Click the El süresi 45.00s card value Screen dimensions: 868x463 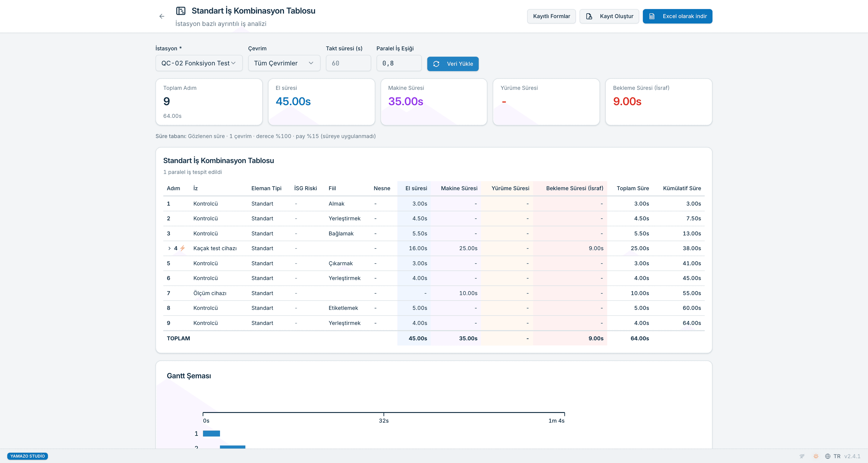293,101
